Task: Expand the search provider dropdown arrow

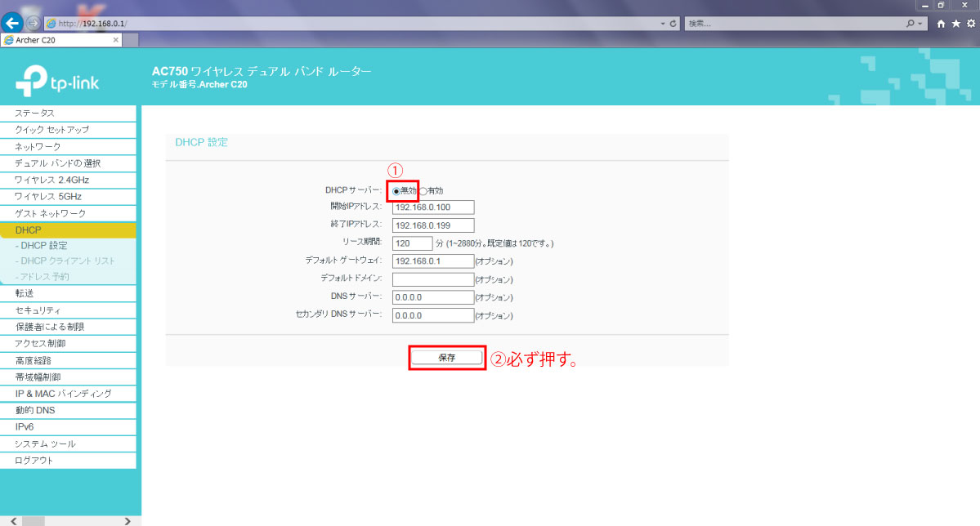Action: 922,24
